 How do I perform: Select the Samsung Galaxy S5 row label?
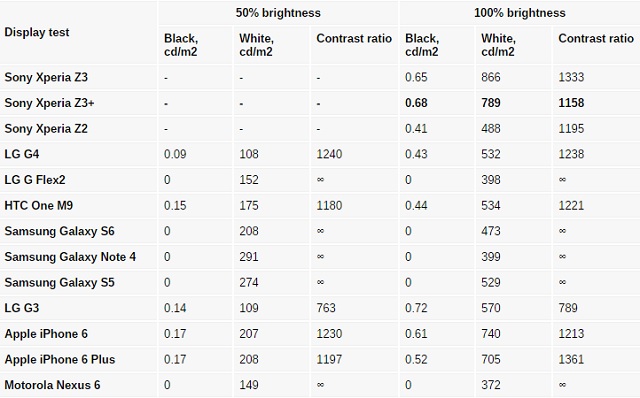pyautogui.click(x=59, y=282)
